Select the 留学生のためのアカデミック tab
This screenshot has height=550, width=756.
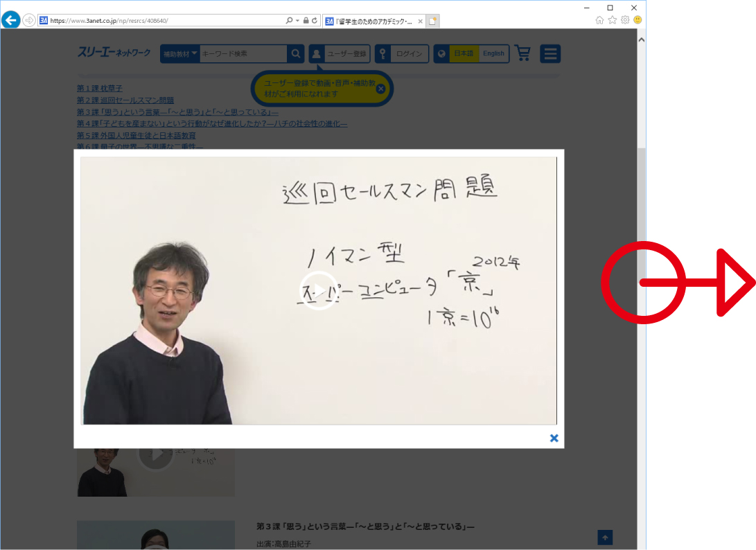[374, 21]
